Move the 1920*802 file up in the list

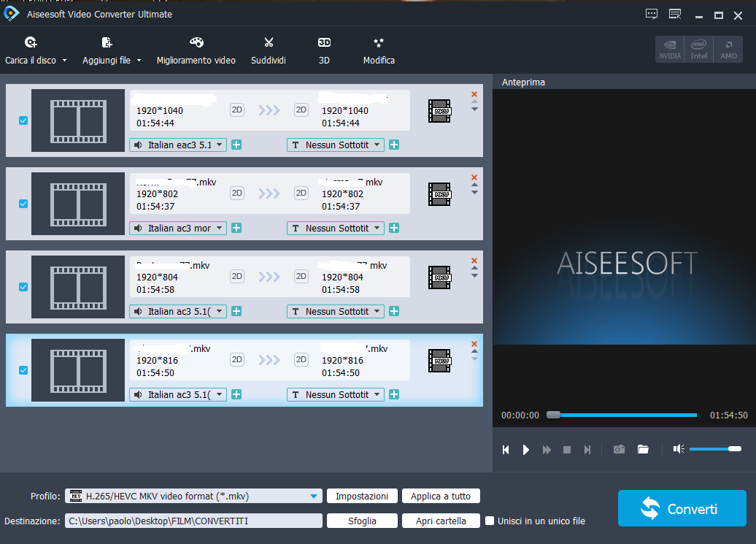coord(474,185)
